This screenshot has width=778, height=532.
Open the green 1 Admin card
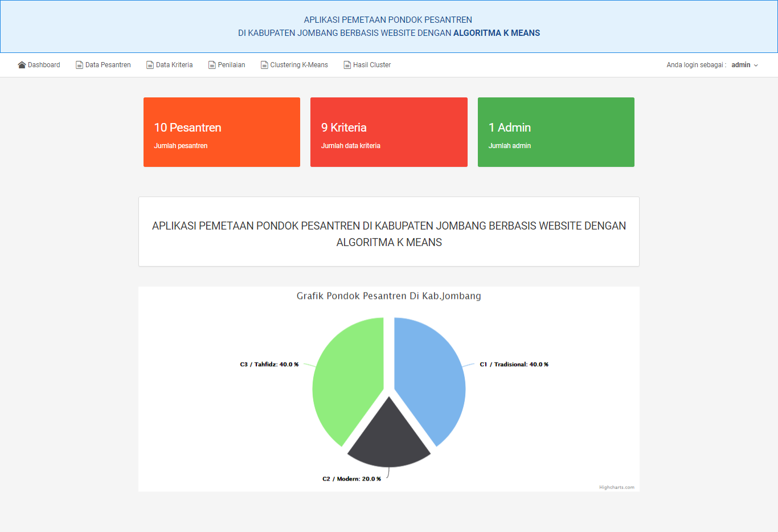(x=556, y=132)
